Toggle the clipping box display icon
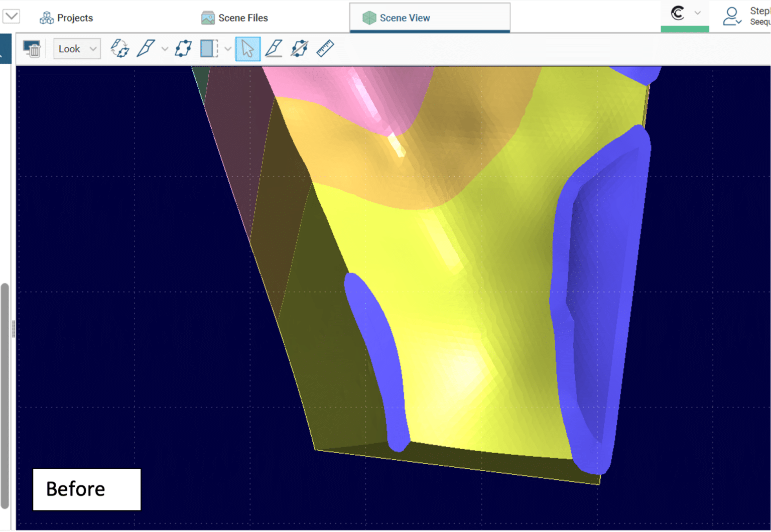 pos(208,49)
